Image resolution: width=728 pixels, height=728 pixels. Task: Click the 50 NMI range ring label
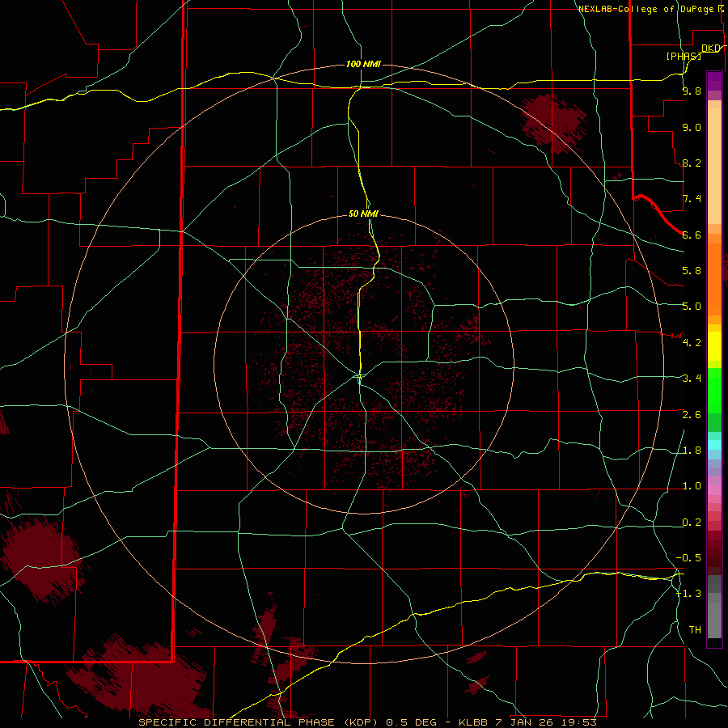tap(363, 214)
